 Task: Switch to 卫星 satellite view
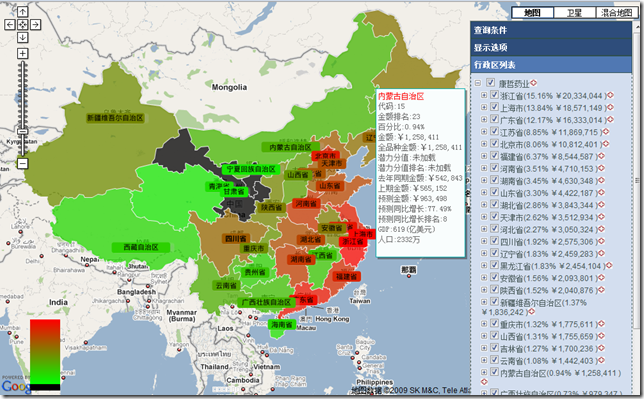pos(574,13)
